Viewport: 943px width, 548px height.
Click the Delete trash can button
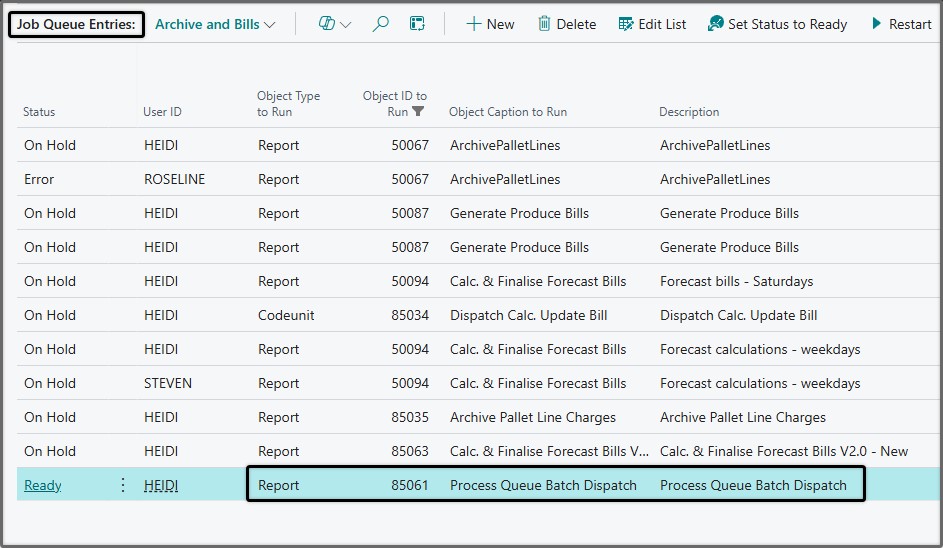(567, 24)
